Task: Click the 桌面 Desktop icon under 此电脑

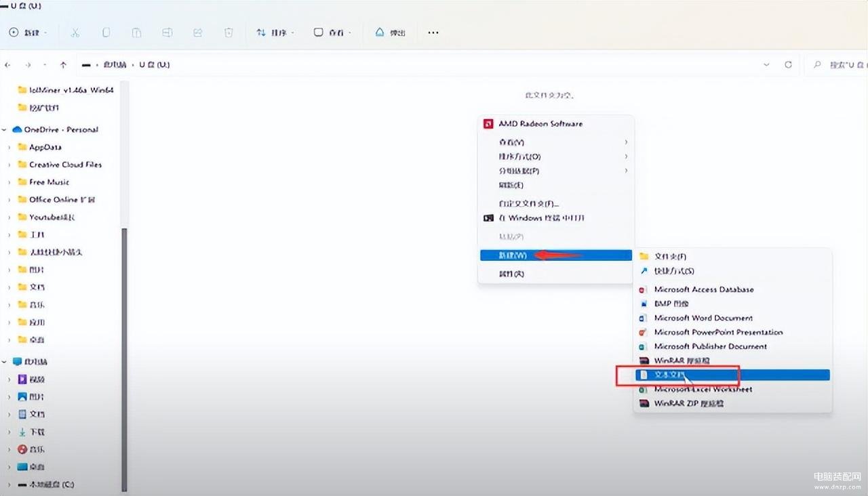Action: [x=22, y=467]
